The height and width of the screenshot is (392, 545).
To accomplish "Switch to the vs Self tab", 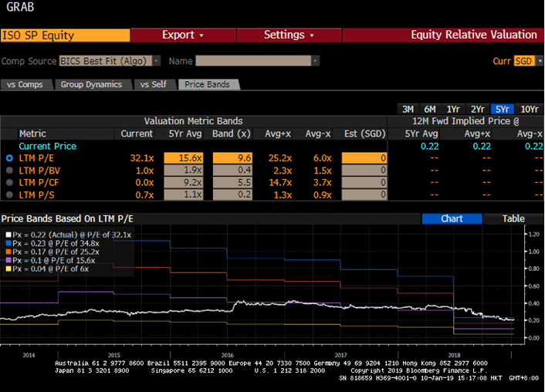I will click(x=154, y=84).
